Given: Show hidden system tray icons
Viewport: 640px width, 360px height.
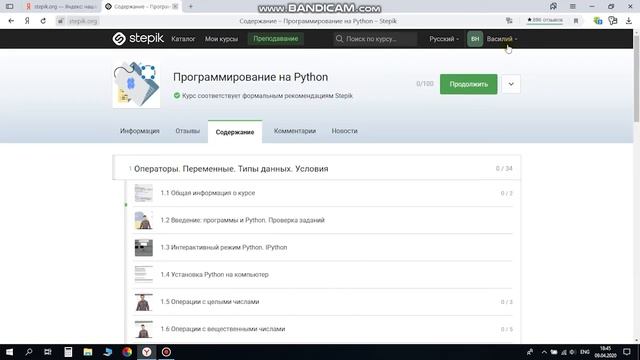Looking at the screenshot, I should coord(544,352).
